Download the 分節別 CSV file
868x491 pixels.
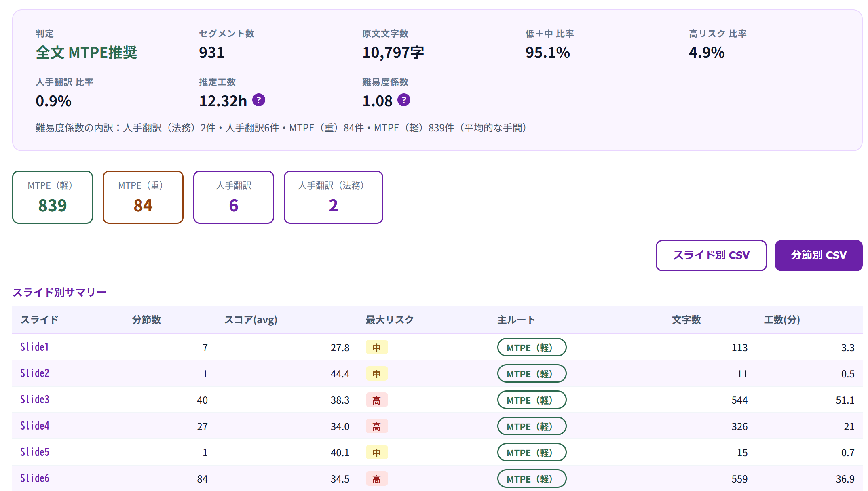coord(819,255)
